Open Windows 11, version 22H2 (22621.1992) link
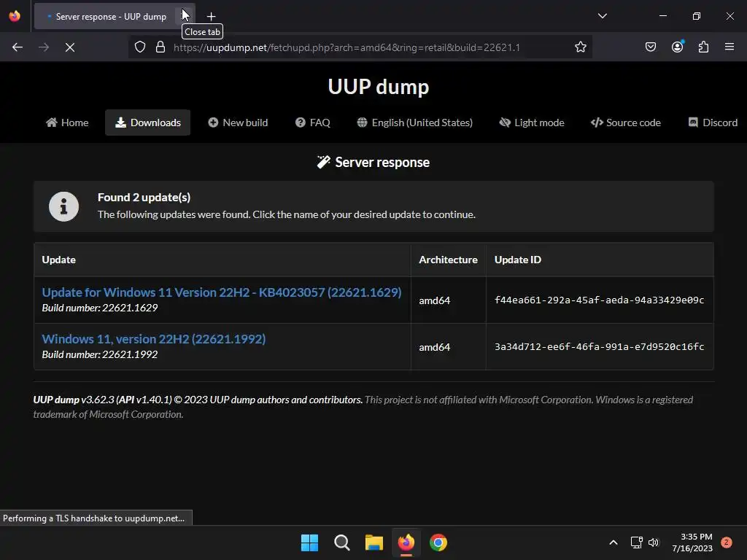Screen dimensions: 747x560 pos(154,339)
